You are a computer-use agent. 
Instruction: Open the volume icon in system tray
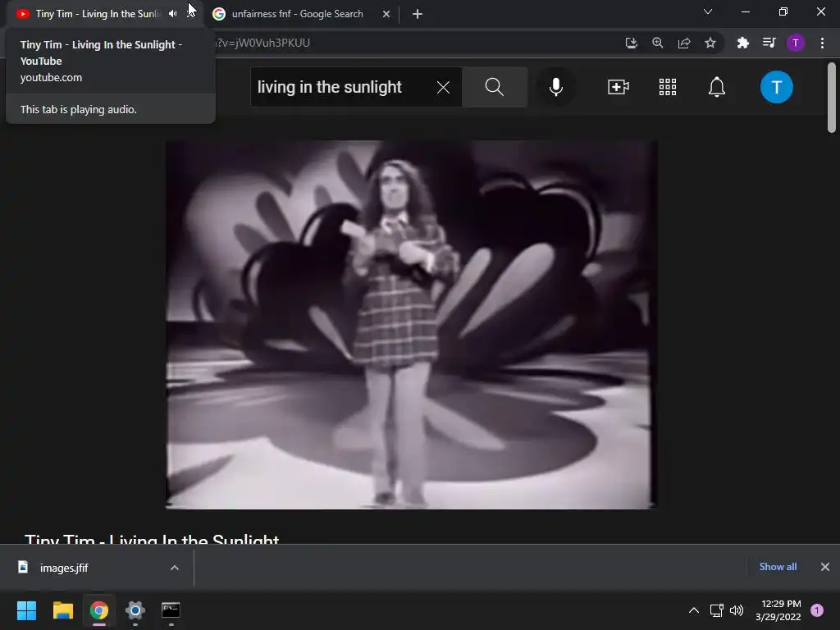point(737,610)
